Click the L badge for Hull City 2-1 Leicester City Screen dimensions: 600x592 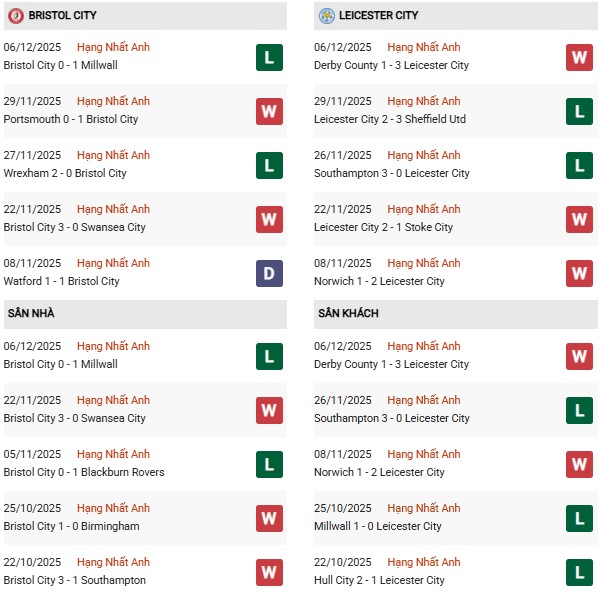click(580, 572)
